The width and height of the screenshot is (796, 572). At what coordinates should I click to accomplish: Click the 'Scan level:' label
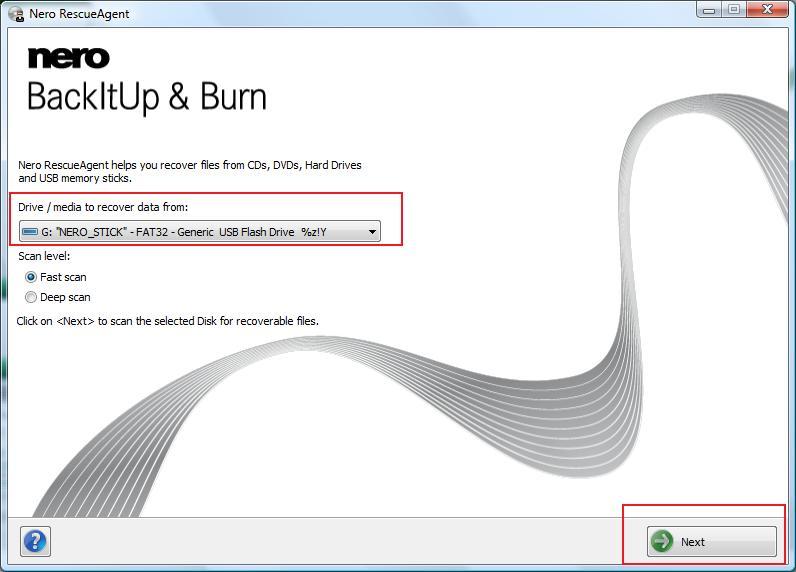44,256
